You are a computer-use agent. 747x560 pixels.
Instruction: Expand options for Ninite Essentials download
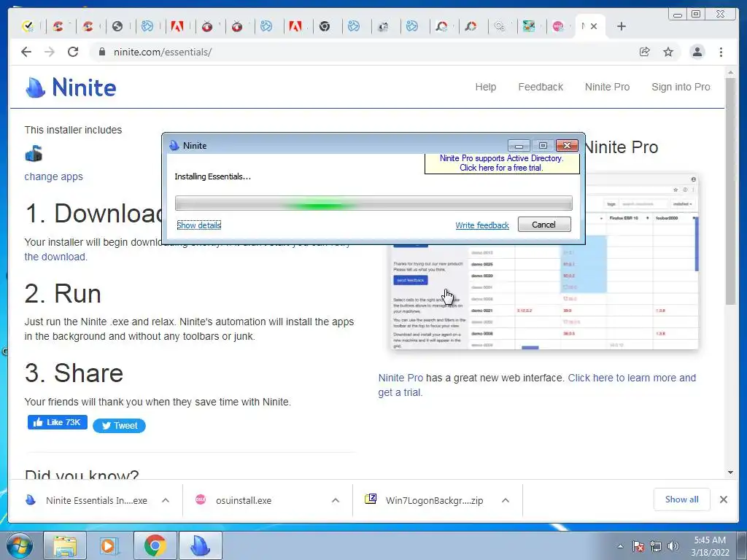166,500
